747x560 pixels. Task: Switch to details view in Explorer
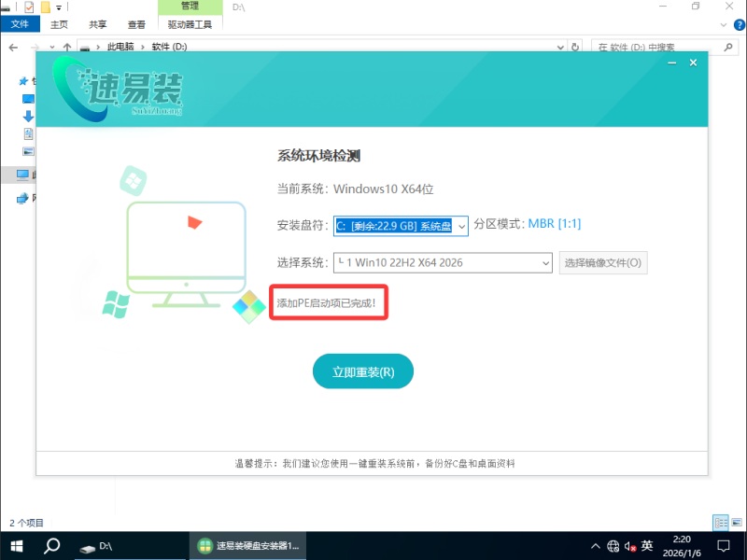click(720, 523)
